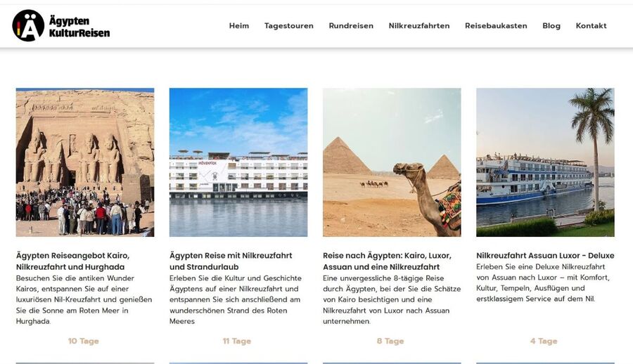Open the pyramids and camel image
This screenshot has height=364, width=633.
click(x=392, y=162)
